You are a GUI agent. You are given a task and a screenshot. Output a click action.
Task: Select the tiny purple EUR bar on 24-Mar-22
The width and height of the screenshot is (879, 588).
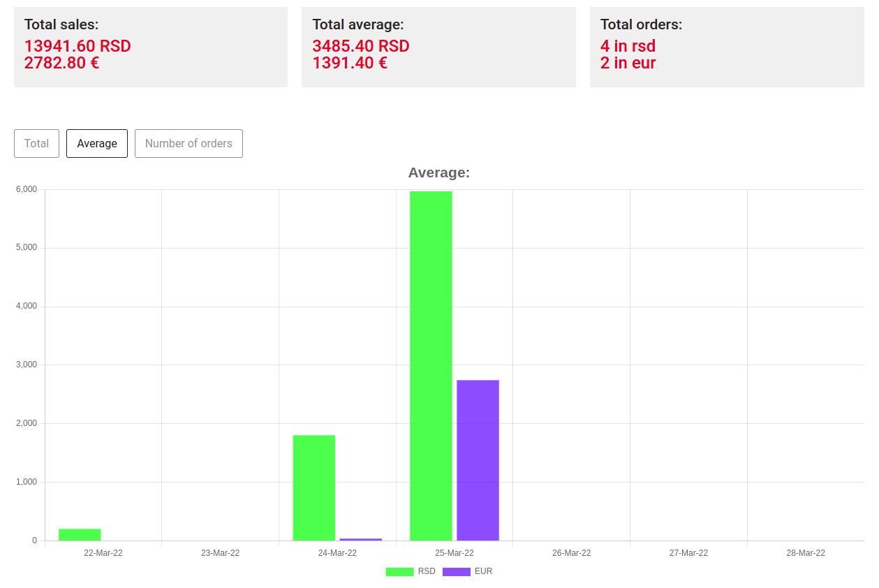360,539
